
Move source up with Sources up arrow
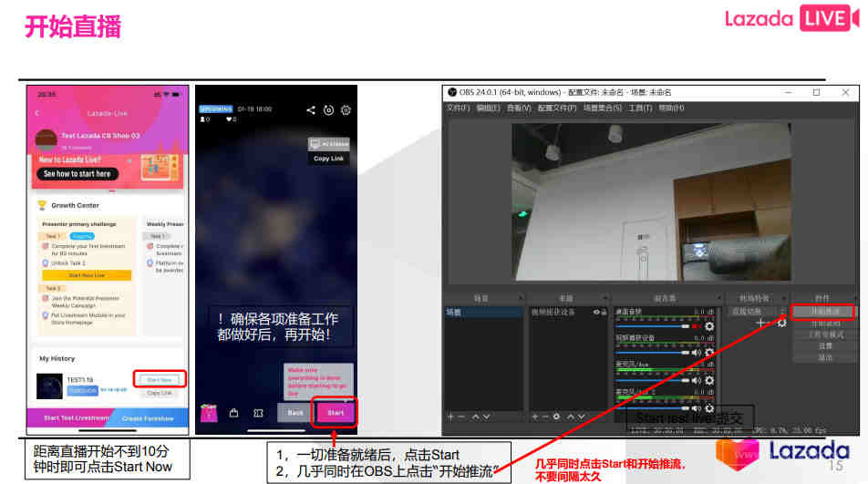tap(571, 417)
